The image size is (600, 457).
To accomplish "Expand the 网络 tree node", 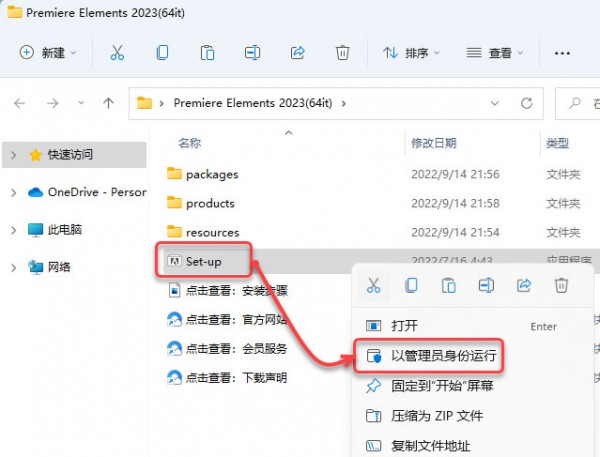I will click(14, 267).
